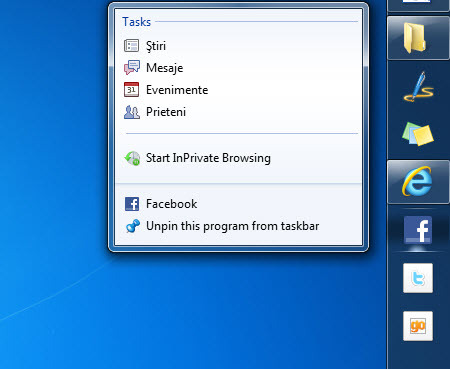Screen dimensions: 450x369
Task: Open the pinned Twitter taskbar icon
Action: click(x=418, y=278)
